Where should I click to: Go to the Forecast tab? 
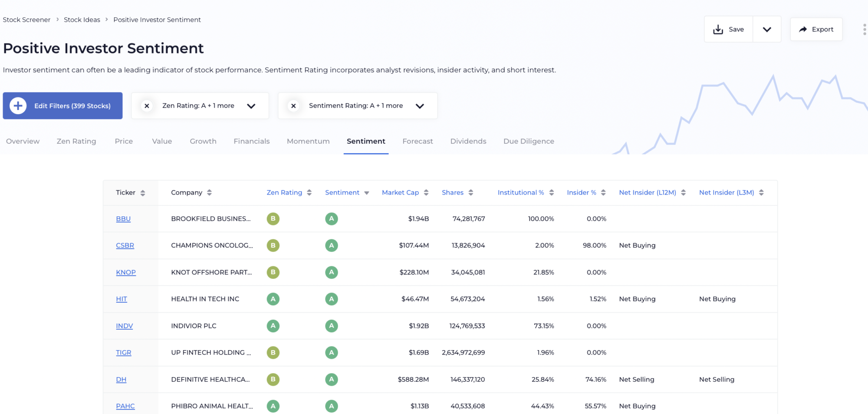418,141
